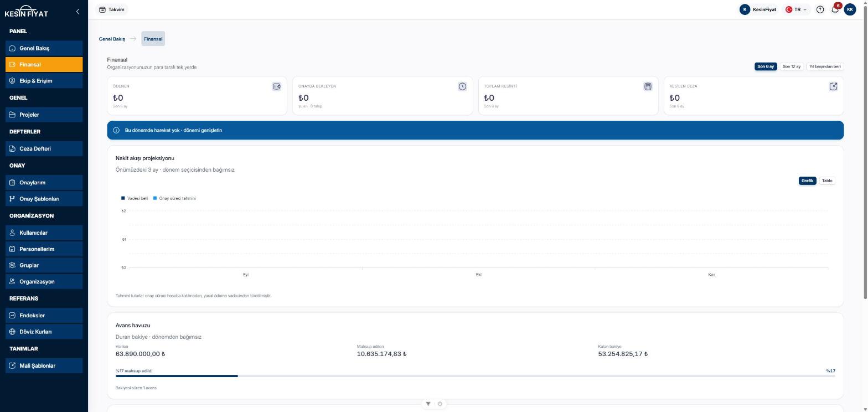
Task: Click the clock icon on Onayda Bekleyen card
Action: (462, 86)
